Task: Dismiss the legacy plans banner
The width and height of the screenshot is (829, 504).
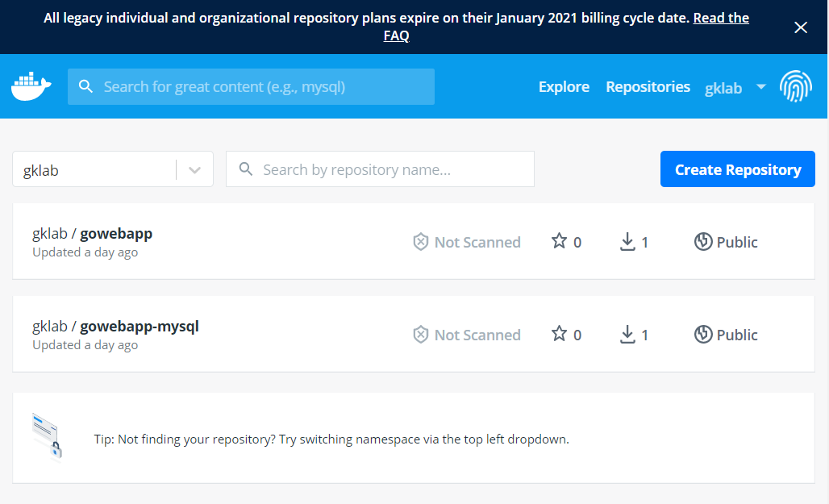Action: (x=801, y=27)
